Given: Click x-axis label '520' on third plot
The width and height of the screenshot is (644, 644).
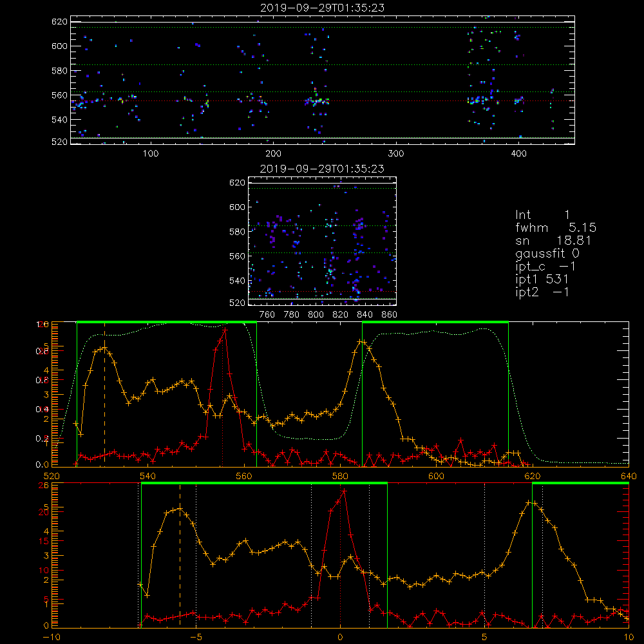Looking at the screenshot, I should pos(52,476).
